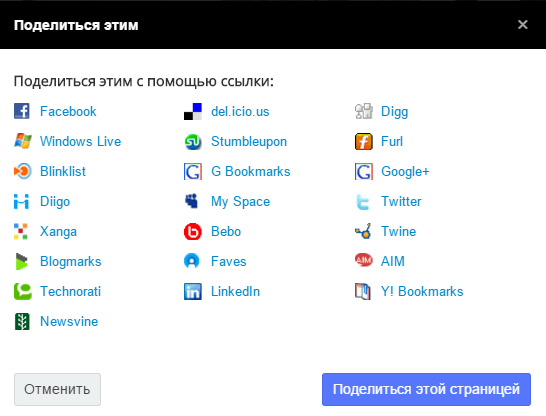The width and height of the screenshot is (546, 416).
Task: Select the red Bebo icon
Action: [x=193, y=231]
